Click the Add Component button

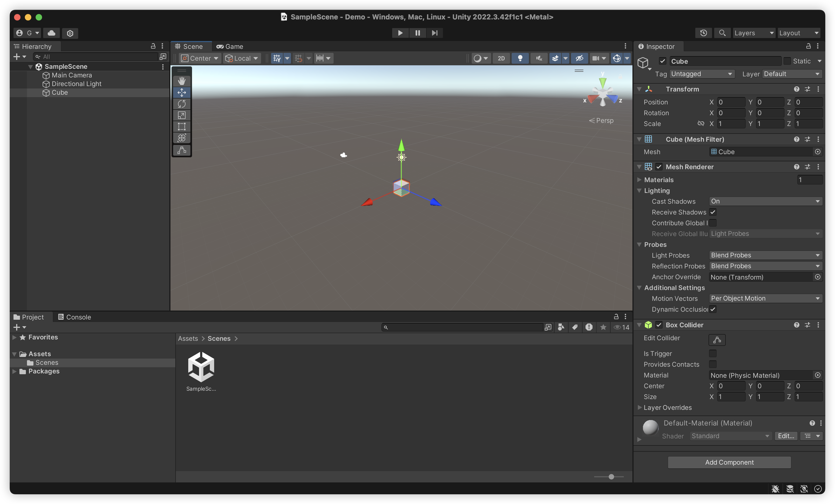pyautogui.click(x=729, y=462)
